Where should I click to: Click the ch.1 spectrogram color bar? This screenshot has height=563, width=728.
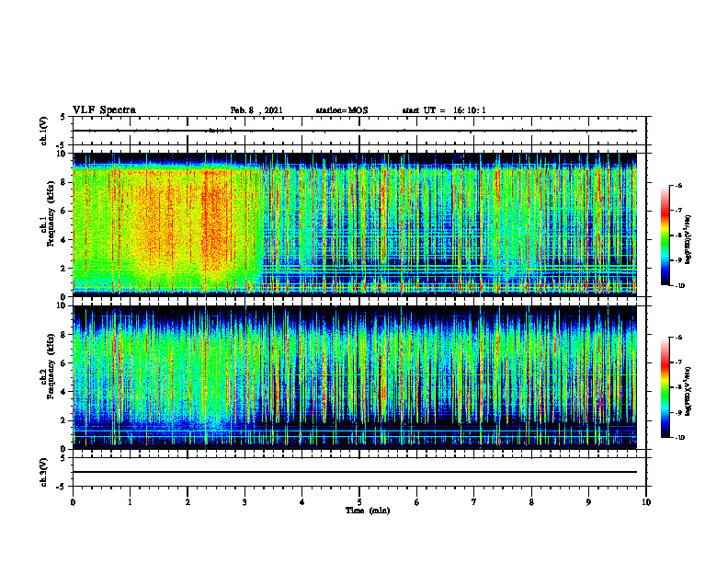[x=665, y=236]
